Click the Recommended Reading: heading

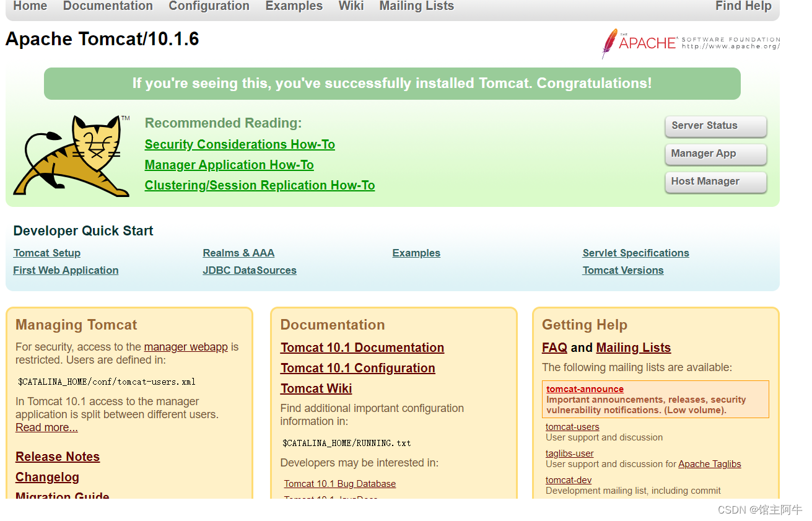coord(223,123)
